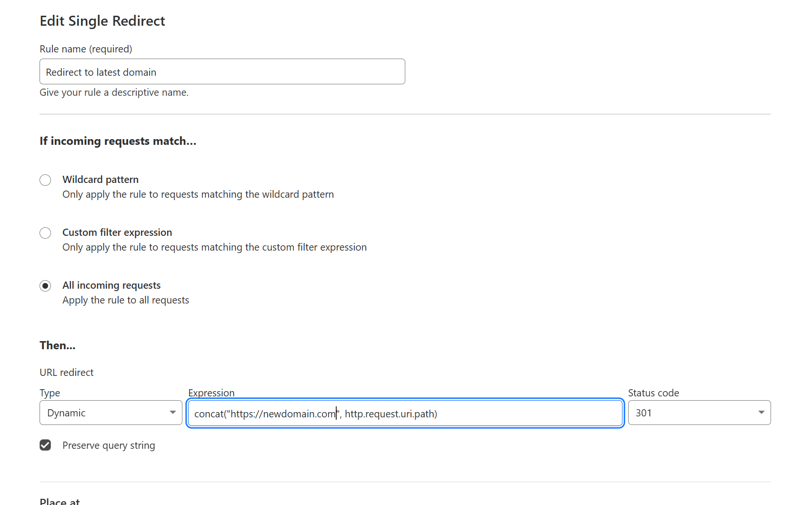This screenshot has height=505, width=812.
Task: Click the Preserve query string label
Action: [109, 445]
